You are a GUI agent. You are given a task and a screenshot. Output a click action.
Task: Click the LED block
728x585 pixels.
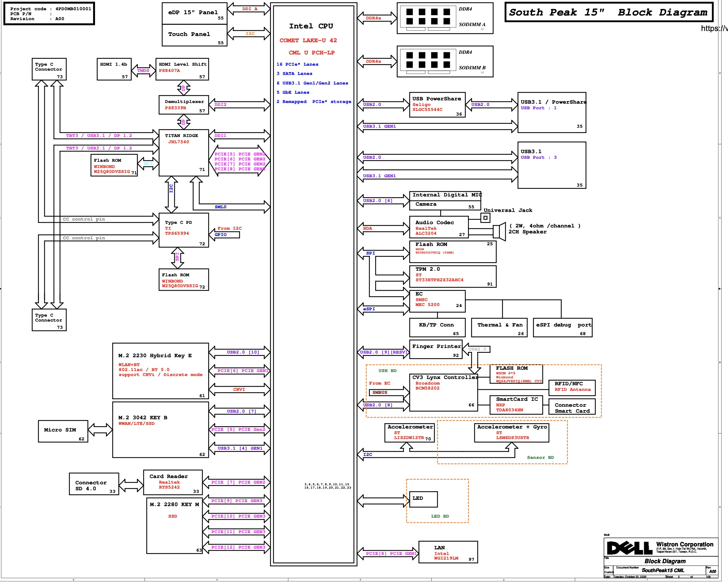pyautogui.click(x=423, y=499)
